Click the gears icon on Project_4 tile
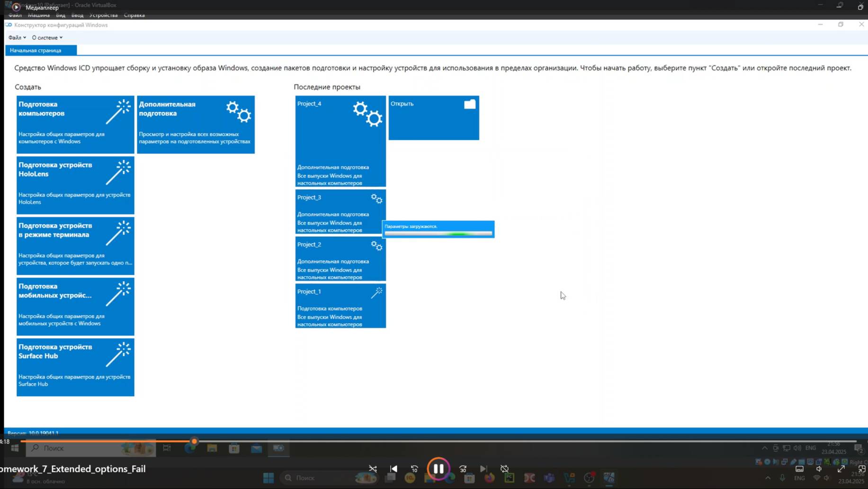This screenshot has width=868, height=489. point(367,114)
